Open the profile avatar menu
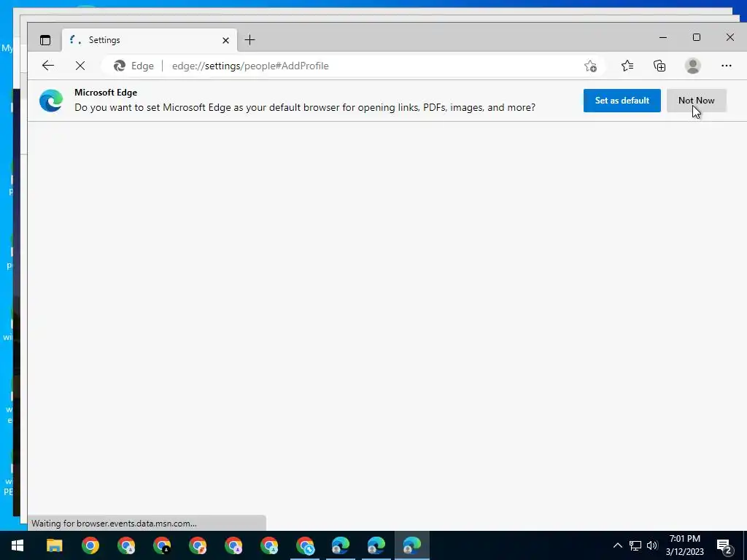The image size is (747, 560). [x=693, y=66]
